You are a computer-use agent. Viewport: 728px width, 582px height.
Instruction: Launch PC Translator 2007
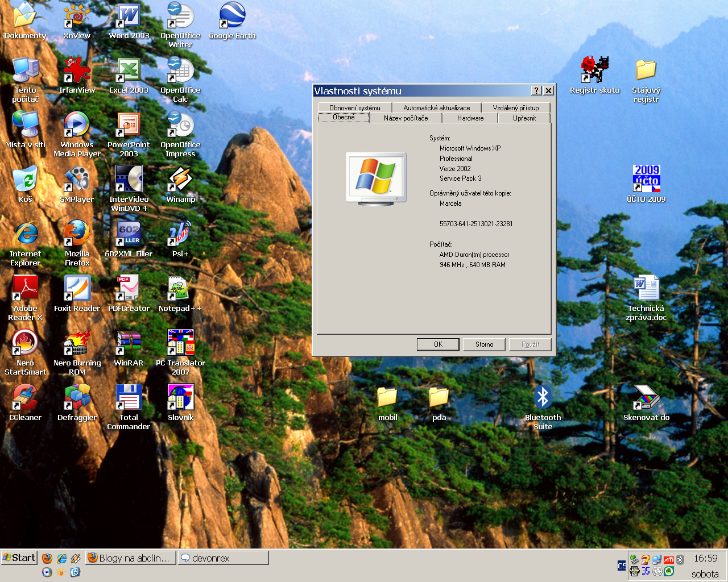click(180, 352)
